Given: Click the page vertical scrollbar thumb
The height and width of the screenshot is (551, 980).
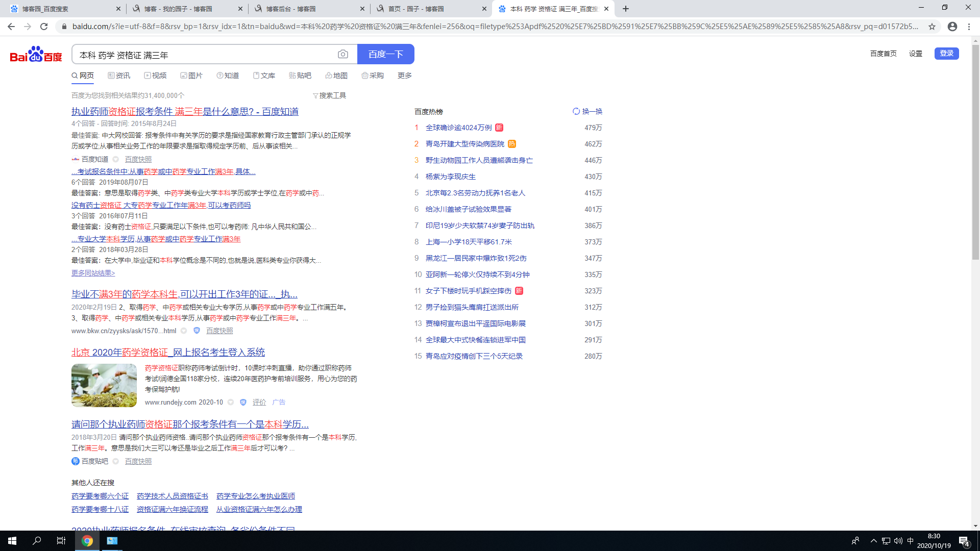Looking at the screenshot, I should [975, 153].
